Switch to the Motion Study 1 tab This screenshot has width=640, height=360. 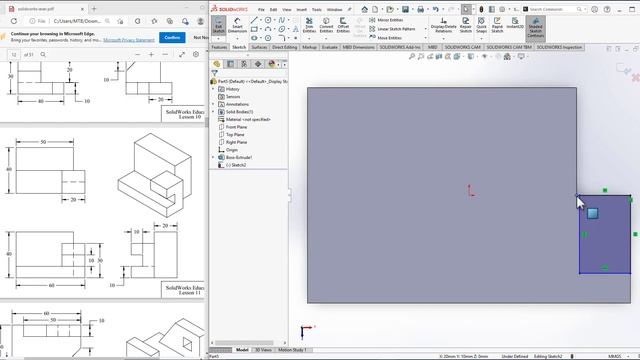(x=292, y=350)
